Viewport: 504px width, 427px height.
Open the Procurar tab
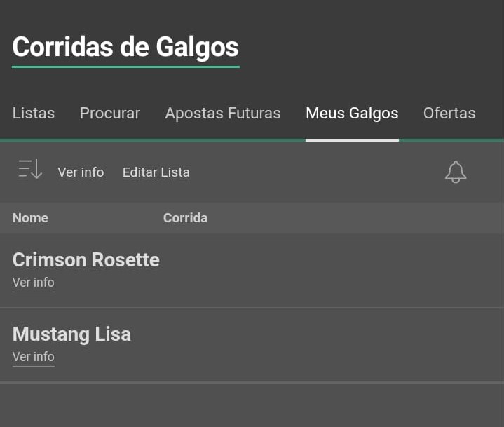pyautogui.click(x=110, y=113)
